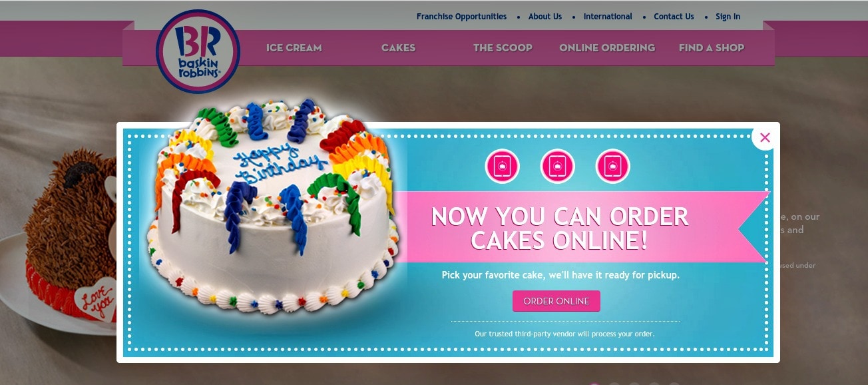Open the Cakes menu

(398, 48)
